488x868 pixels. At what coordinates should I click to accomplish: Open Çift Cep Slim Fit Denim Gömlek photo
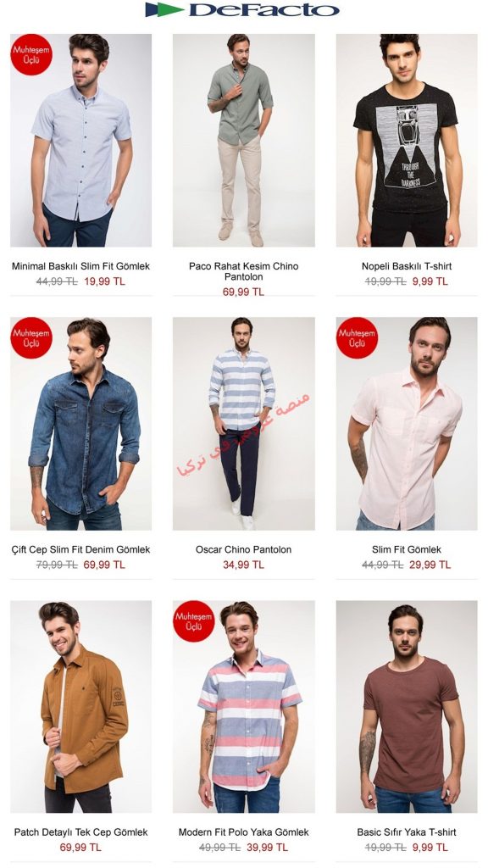tap(80, 424)
